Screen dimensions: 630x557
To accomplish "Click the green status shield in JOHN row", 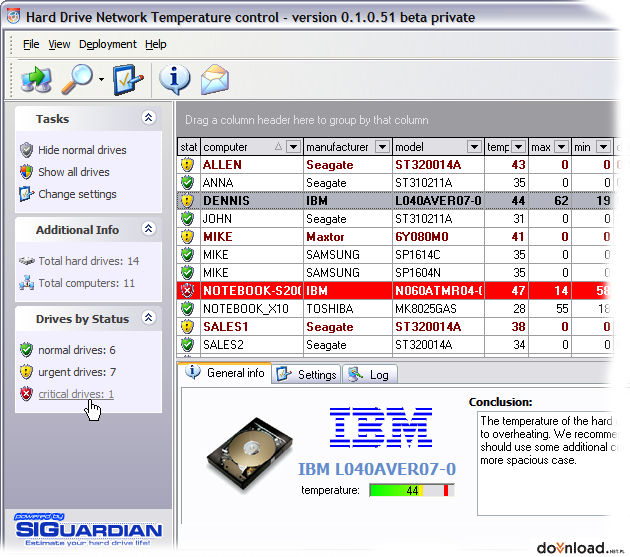I will pos(188,219).
